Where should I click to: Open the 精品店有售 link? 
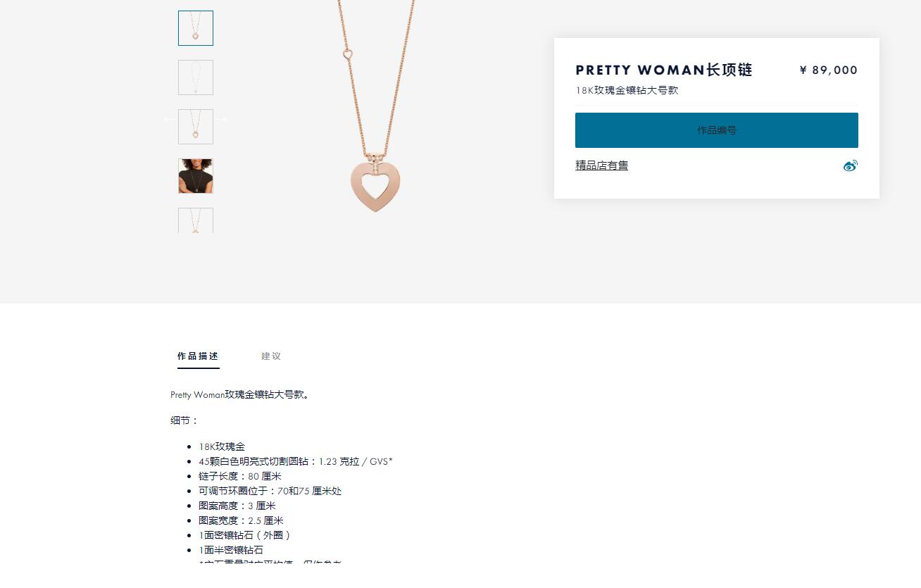pyautogui.click(x=601, y=165)
